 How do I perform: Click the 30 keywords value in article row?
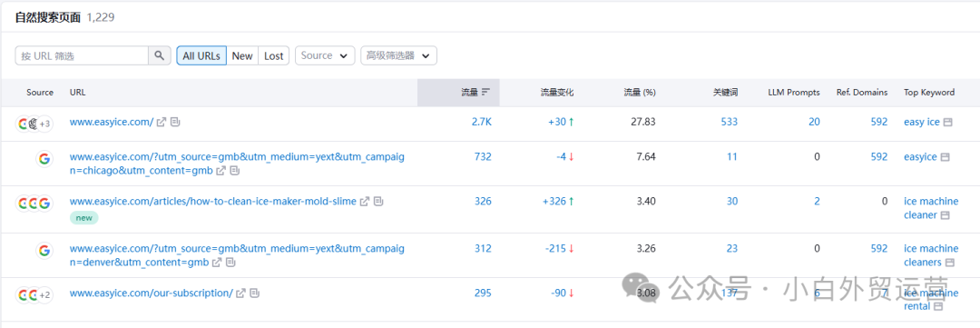[x=732, y=202]
